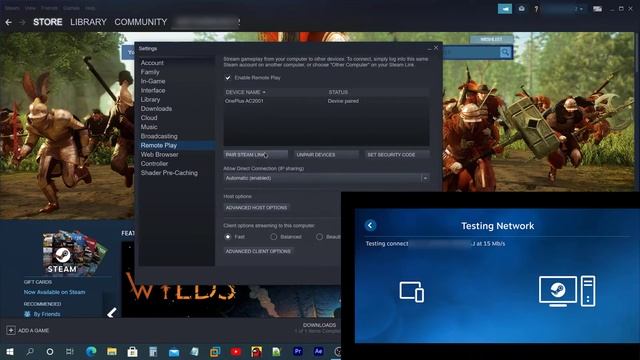Open Windows taskbar search
640x360 pixels.
(x=30, y=351)
